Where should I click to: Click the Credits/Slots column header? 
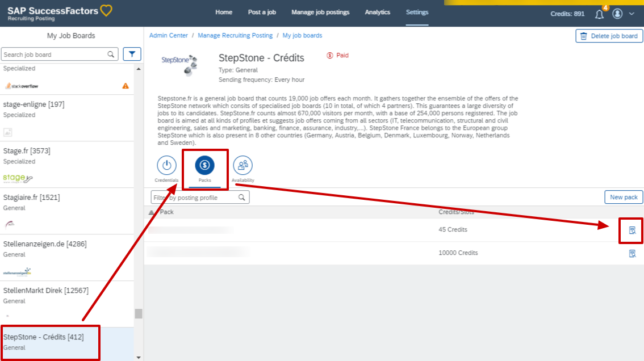[x=456, y=212]
